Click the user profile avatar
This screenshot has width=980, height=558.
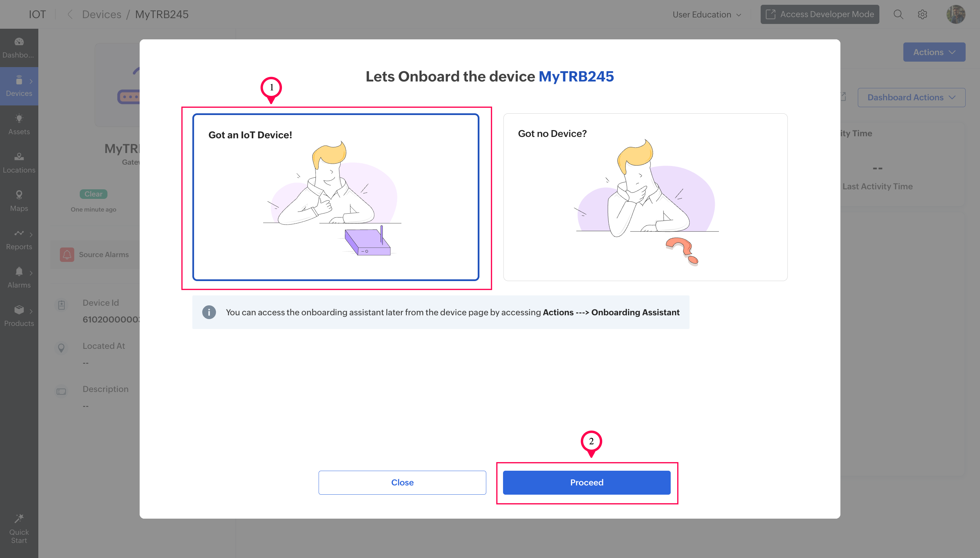pyautogui.click(x=955, y=15)
